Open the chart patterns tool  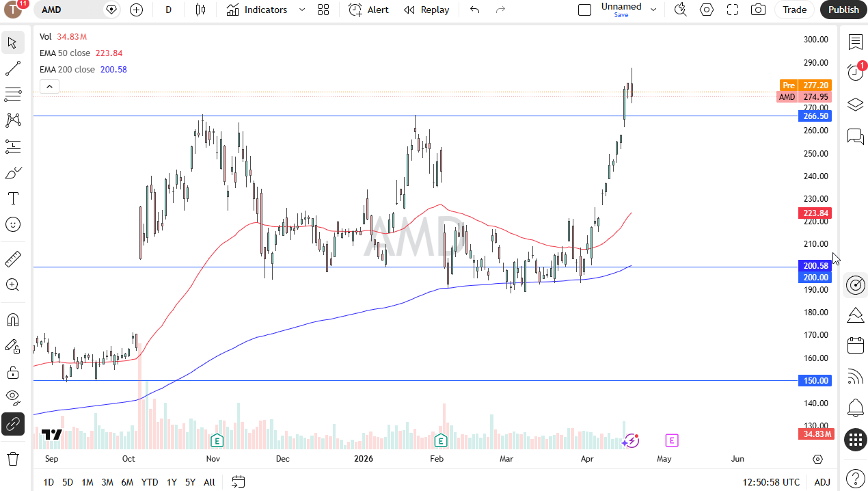tap(12, 120)
